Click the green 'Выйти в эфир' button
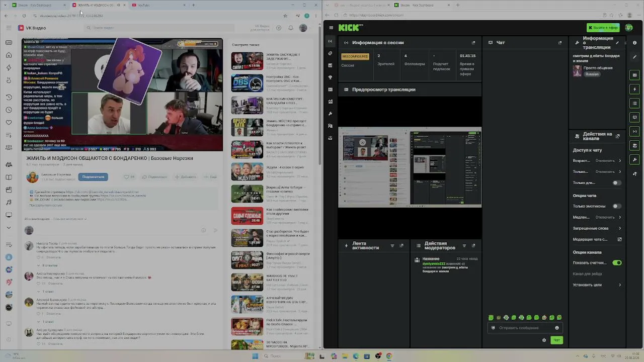Viewport: 644px width, 362px height. tap(603, 28)
